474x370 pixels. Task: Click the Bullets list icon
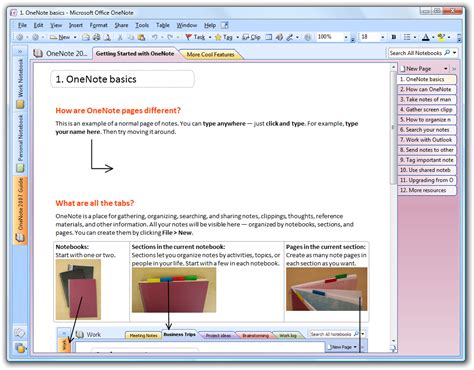tap(407, 37)
